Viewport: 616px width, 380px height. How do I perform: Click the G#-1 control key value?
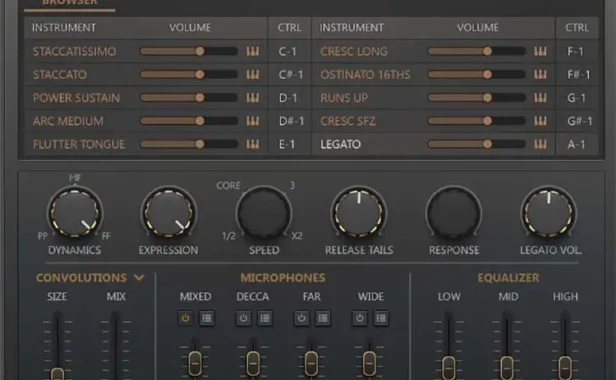579,121
